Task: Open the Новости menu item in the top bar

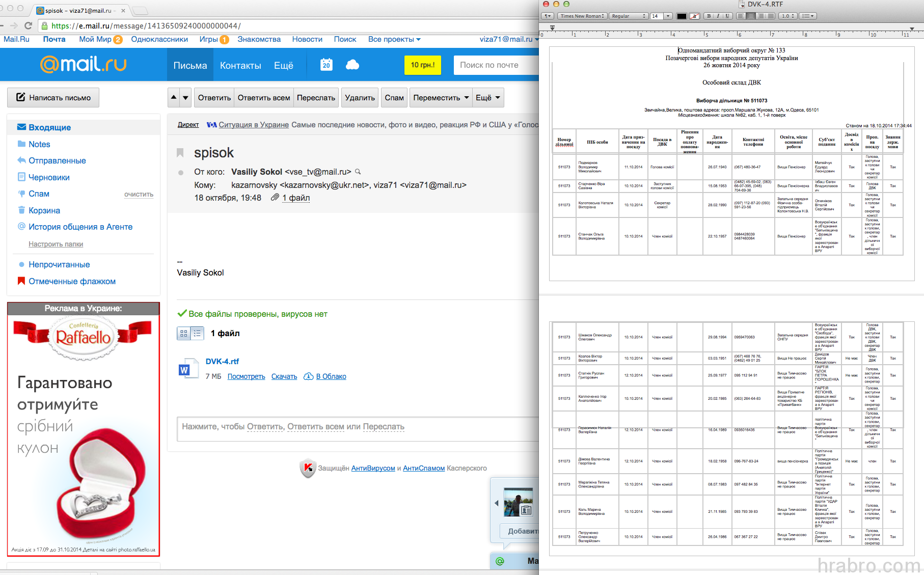Action: click(307, 39)
